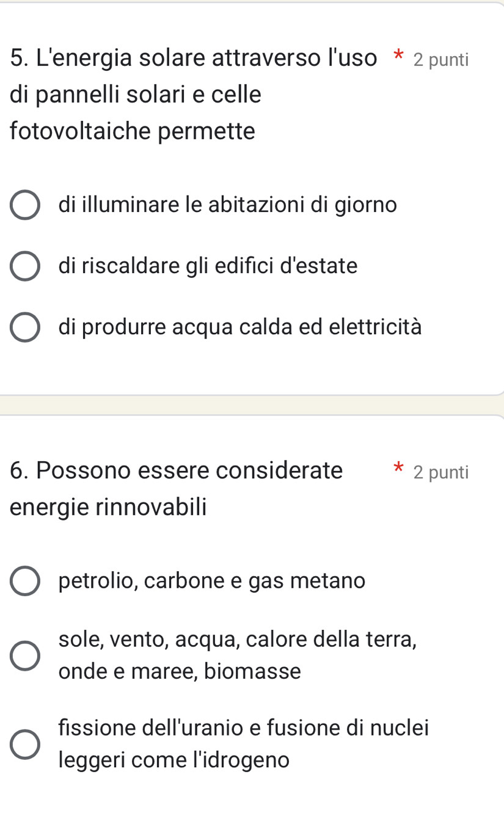Click the answer text "di riscaldare gli edifici d'estate"

click(208, 266)
